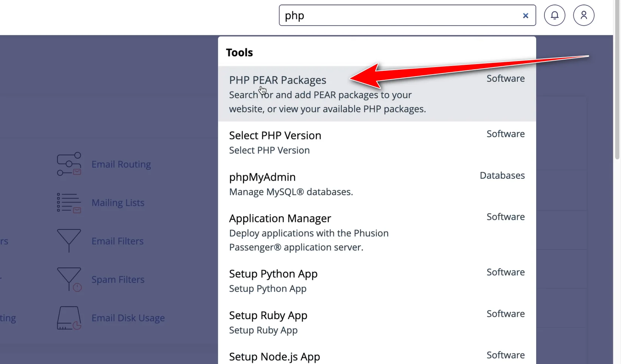Open the user account menu
Screen dimensions: 621x364
583,15
